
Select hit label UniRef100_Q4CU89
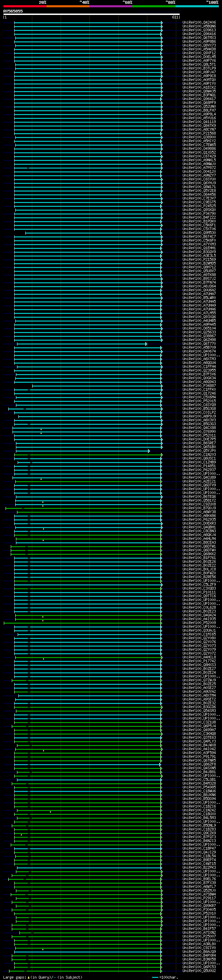click(199, 477)
